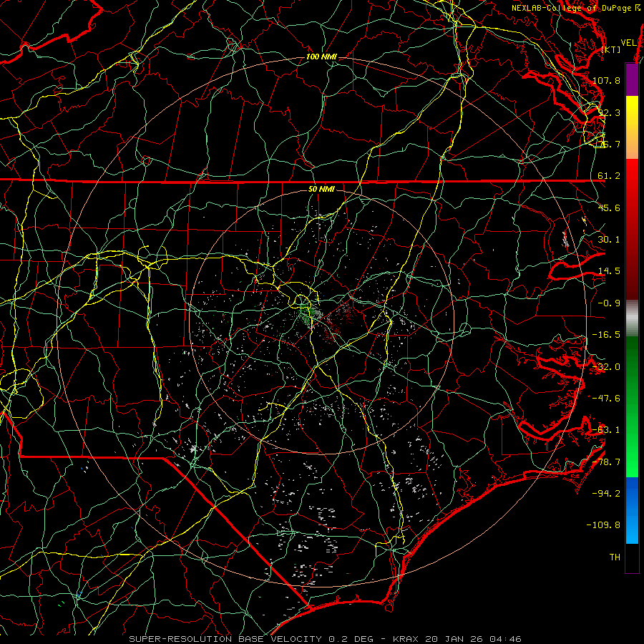The height and width of the screenshot is (644, 644).
Task: Click the -63.1 legend value
Action: click(606, 430)
